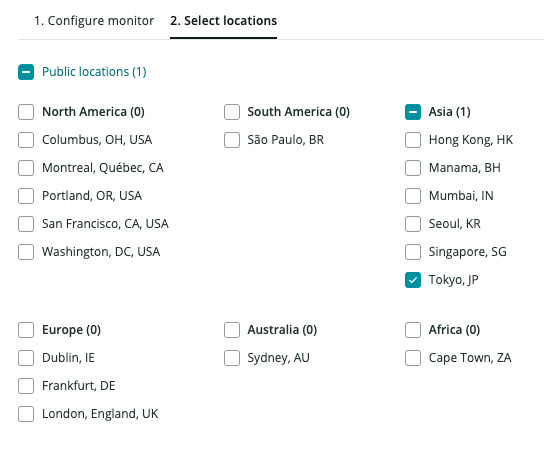The width and height of the screenshot is (544, 456).
Task: Check the Sydney, AU location
Action: click(x=232, y=358)
